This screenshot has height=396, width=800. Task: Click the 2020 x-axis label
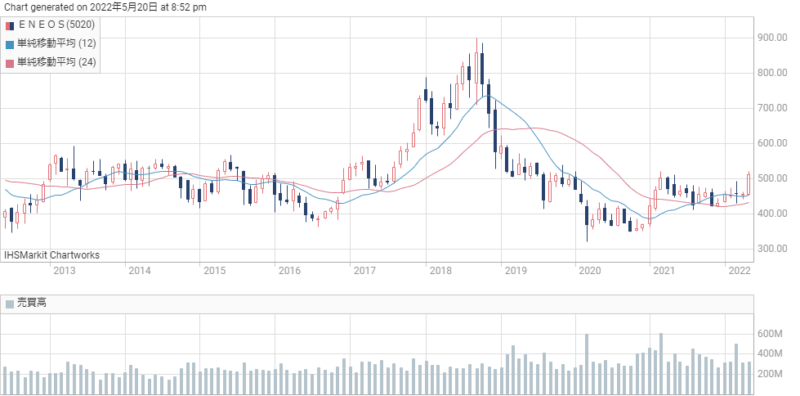click(x=590, y=270)
